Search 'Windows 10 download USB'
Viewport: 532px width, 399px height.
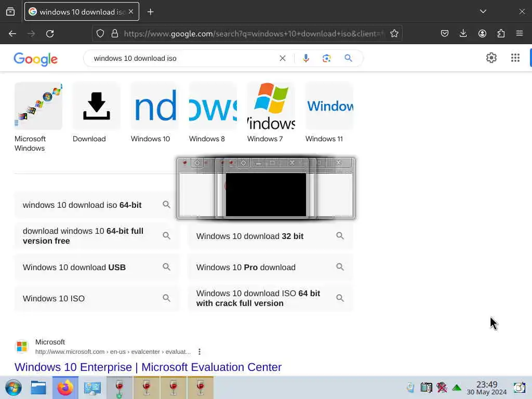click(x=97, y=267)
